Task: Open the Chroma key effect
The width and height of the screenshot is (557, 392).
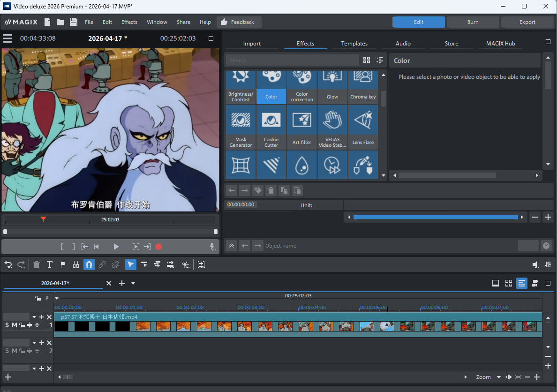Action: click(363, 87)
